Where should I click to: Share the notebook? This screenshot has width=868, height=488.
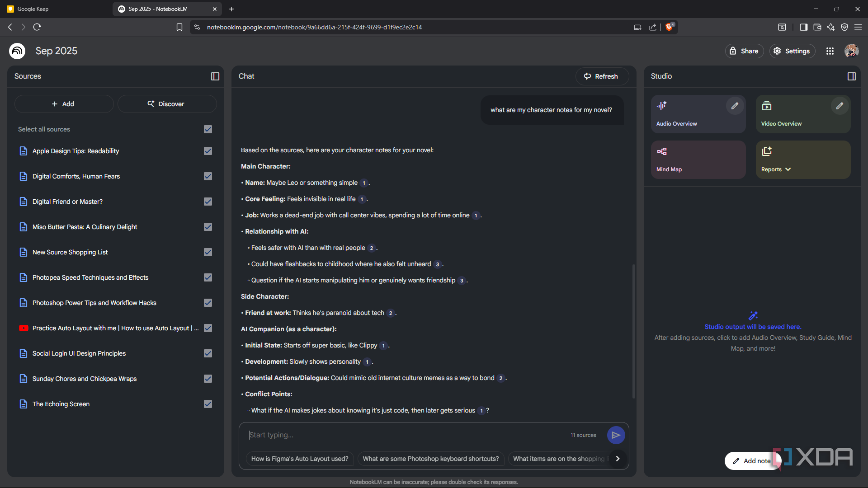(744, 51)
